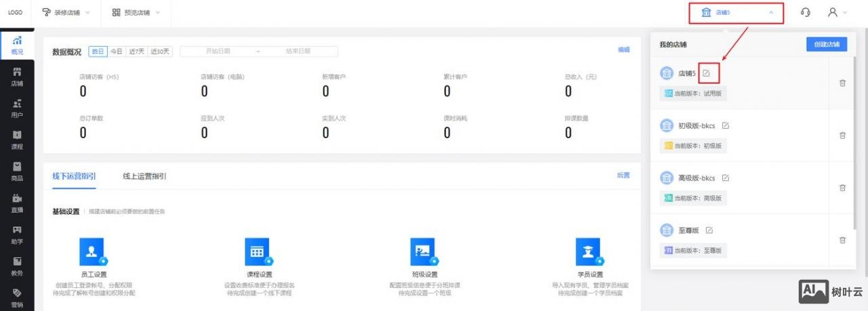Viewport: 868px width, 311px height.
Task: Select 近30天 date range option
Action: click(161, 51)
